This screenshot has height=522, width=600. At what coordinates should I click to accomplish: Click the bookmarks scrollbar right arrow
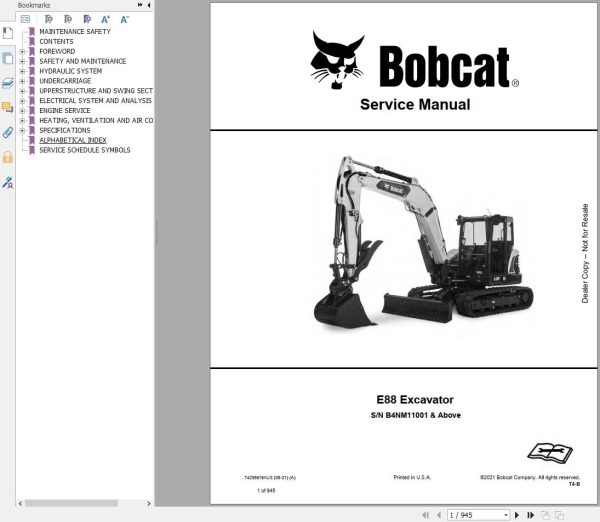click(149, 503)
